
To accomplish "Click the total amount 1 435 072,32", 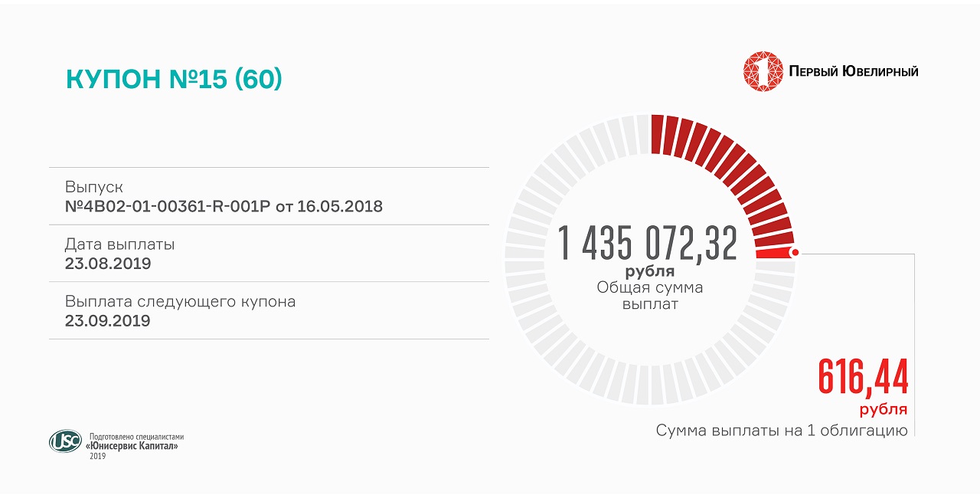I will click(x=648, y=243).
